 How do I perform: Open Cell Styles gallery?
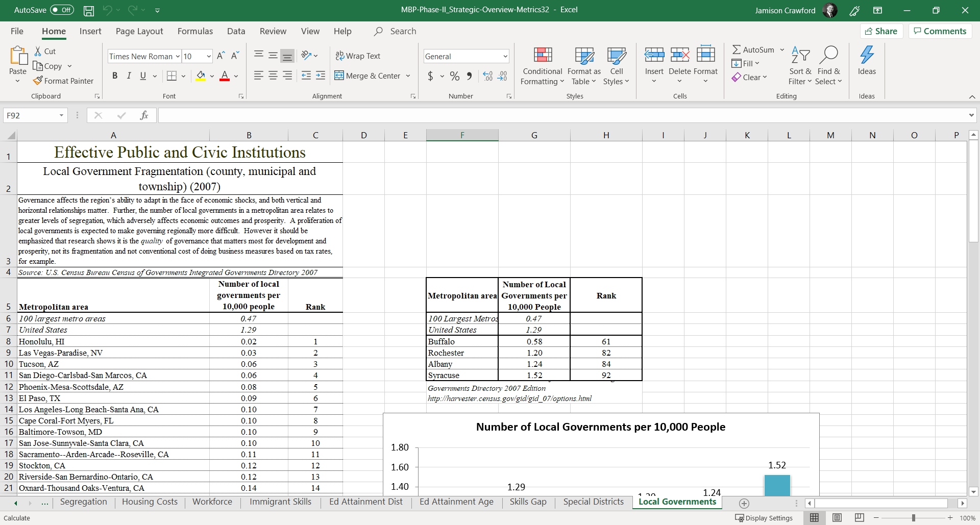coord(616,66)
